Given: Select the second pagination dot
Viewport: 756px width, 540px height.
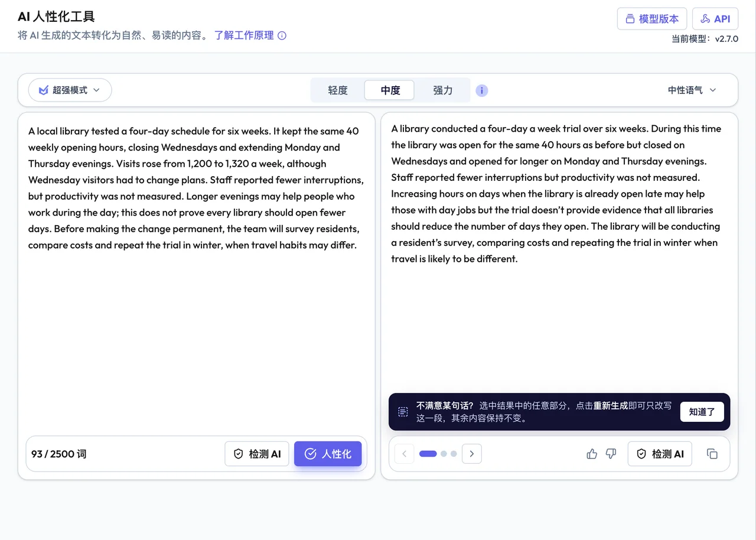Looking at the screenshot, I should (x=444, y=454).
